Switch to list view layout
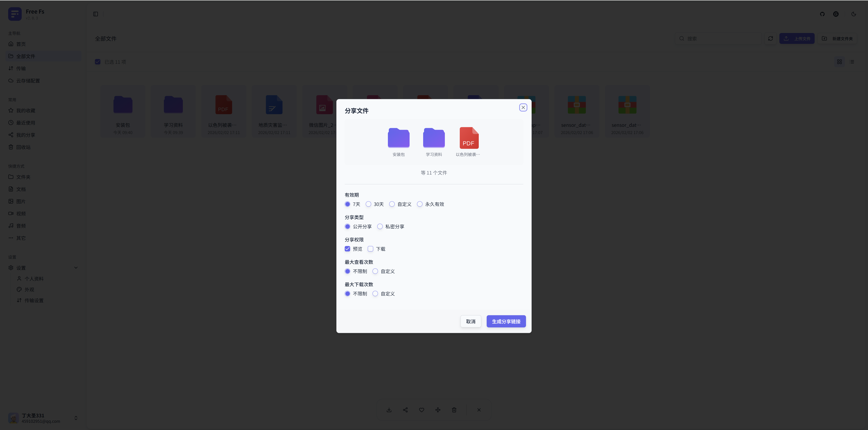This screenshot has width=868, height=430. [x=852, y=62]
